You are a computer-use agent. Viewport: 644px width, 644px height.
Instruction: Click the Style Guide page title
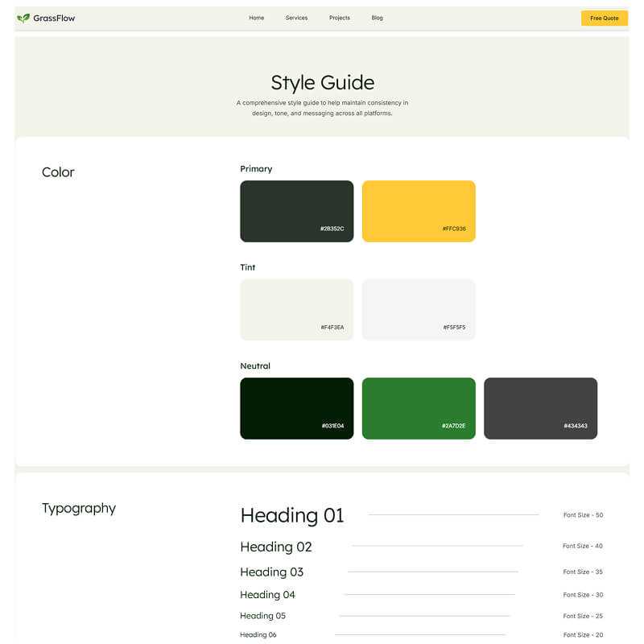pyautogui.click(x=323, y=83)
